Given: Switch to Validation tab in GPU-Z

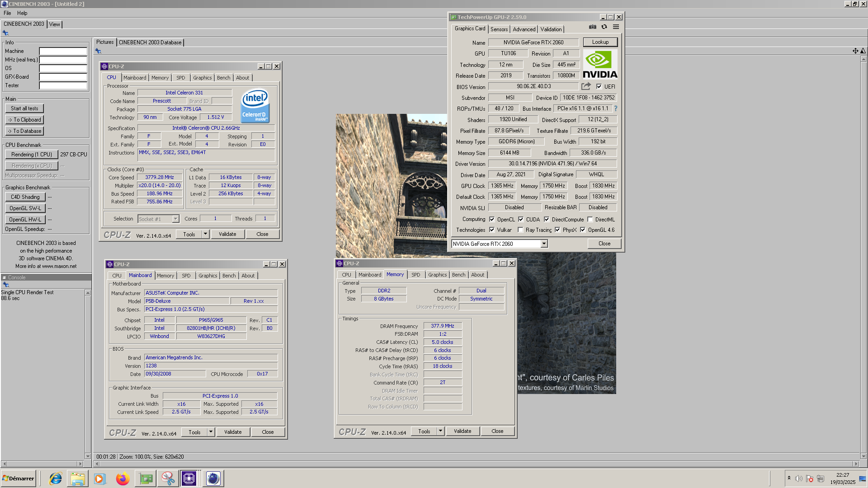Looking at the screenshot, I should tap(551, 29).
